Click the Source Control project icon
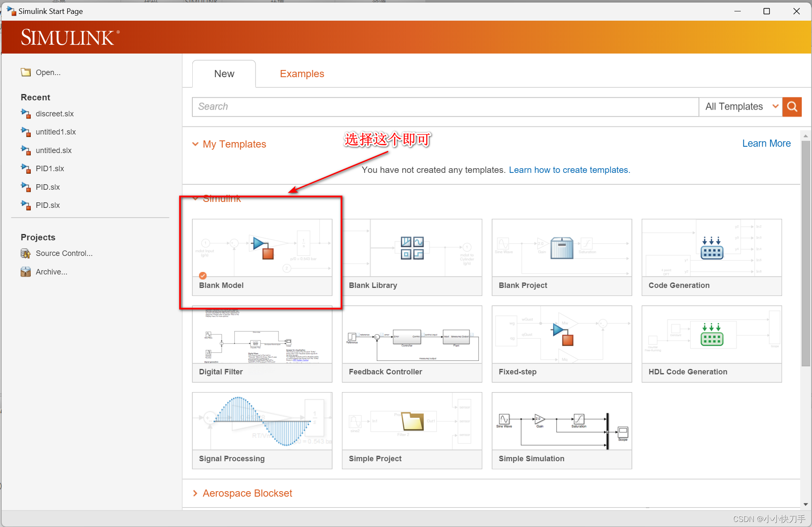This screenshot has height=527, width=812. tap(26, 253)
